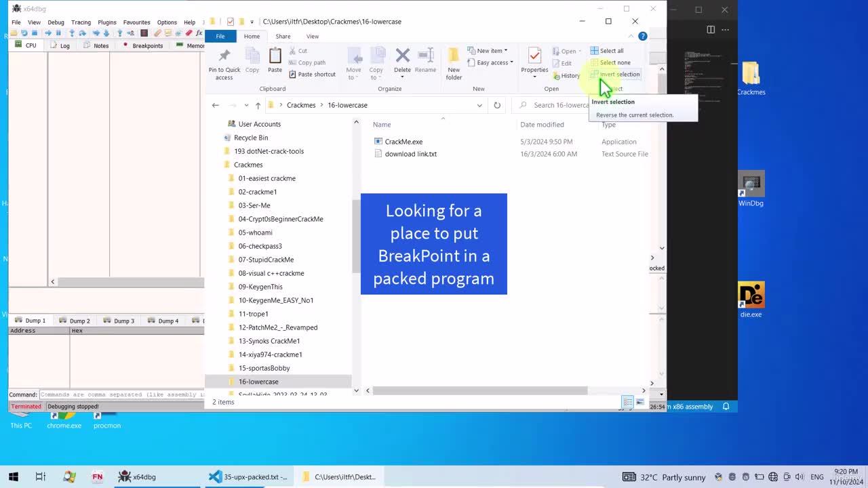This screenshot has height=488, width=868.
Task: Click the x64dbg patches band-aid icon
Action: tap(157, 33)
